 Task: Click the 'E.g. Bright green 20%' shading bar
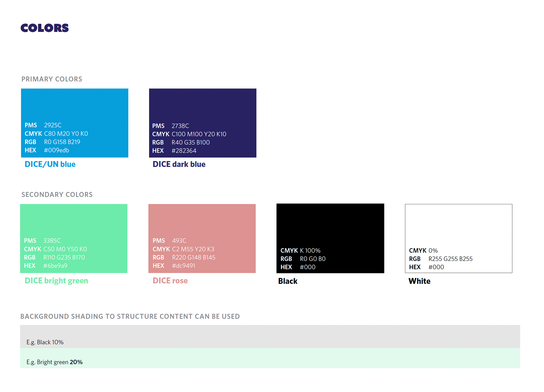coord(270,358)
